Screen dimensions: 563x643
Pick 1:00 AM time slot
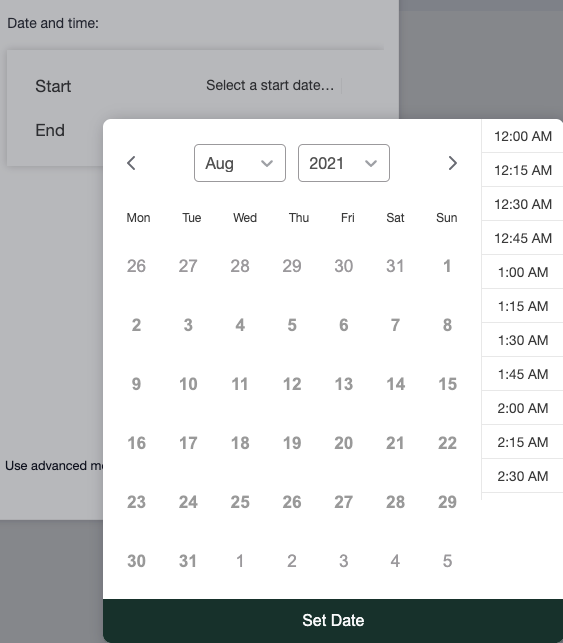tap(522, 272)
